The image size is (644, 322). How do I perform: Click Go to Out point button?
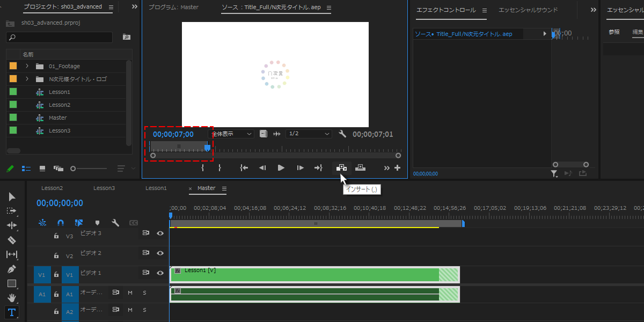coord(318,167)
